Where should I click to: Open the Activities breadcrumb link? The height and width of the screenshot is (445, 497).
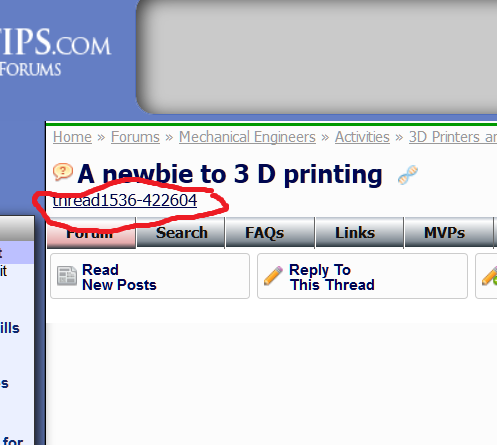click(x=362, y=137)
